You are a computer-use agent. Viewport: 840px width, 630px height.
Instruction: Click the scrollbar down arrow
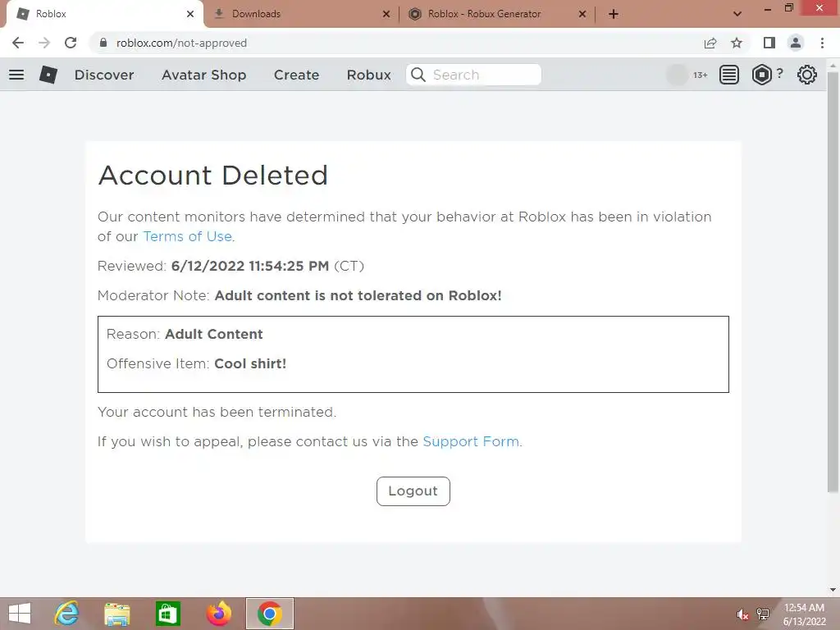coord(833,590)
